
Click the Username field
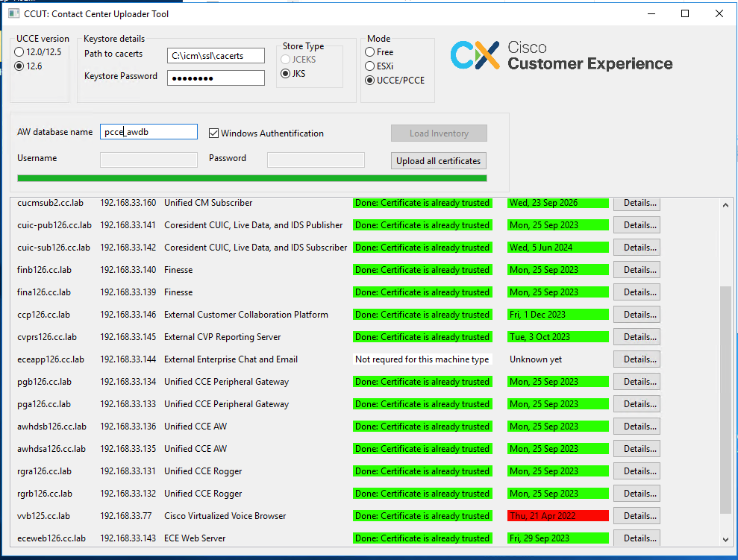click(148, 160)
